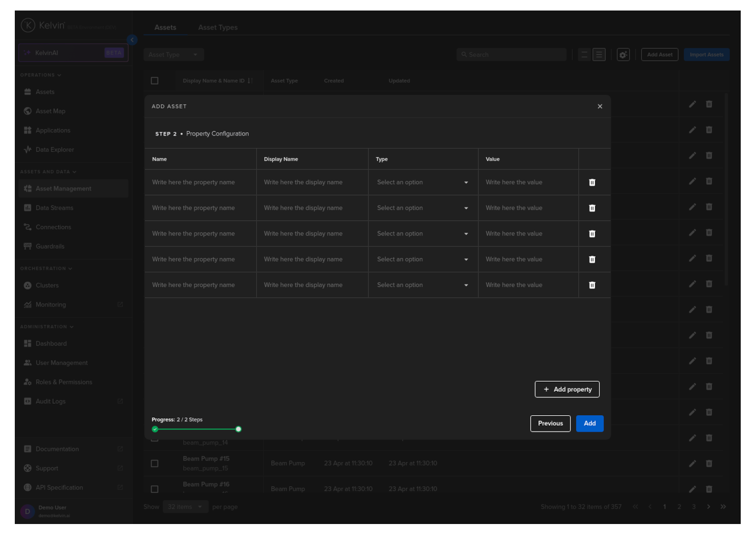
Task: Click the Kelvin logo icon
Action: tap(28, 25)
